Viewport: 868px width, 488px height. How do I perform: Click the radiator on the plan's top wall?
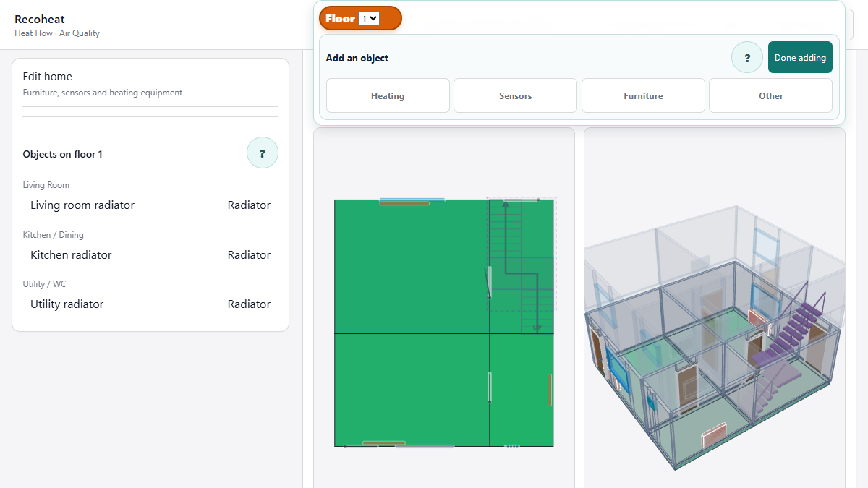pyautogui.click(x=404, y=203)
